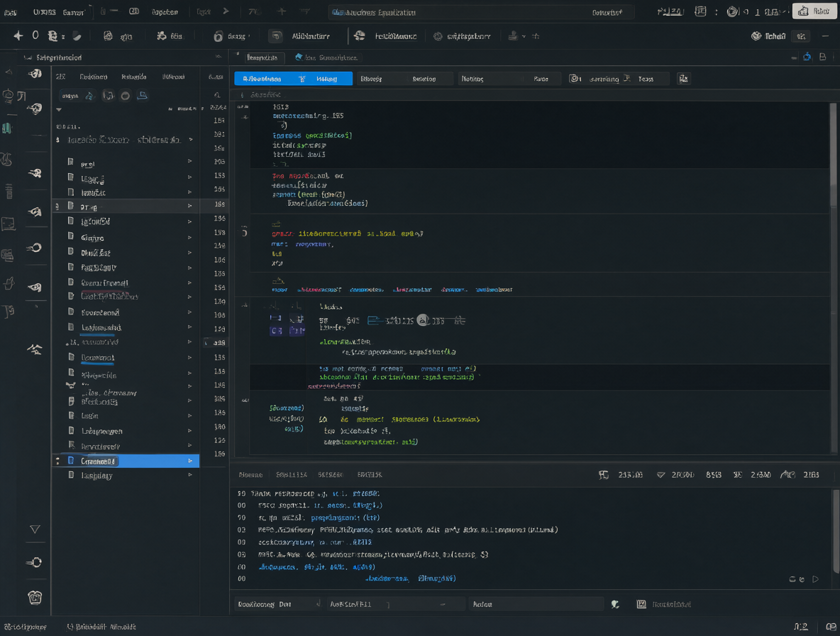Click the play triangle at the console's lower right

point(815,579)
